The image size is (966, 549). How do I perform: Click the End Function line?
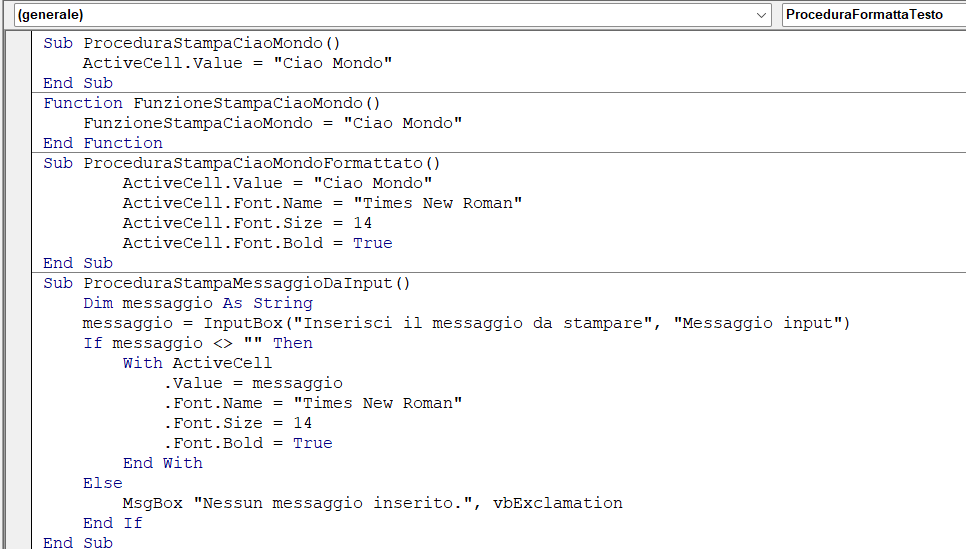point(103,143)
